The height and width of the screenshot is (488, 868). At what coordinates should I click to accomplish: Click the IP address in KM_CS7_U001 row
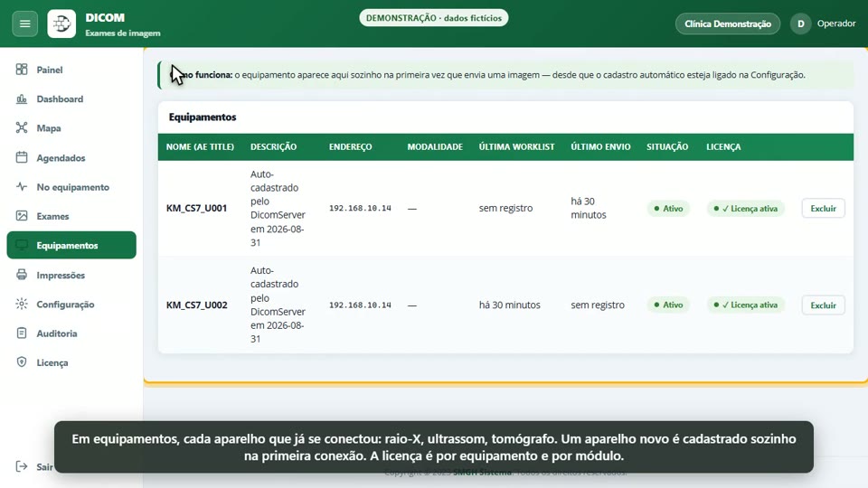click(x=360, y=208)
